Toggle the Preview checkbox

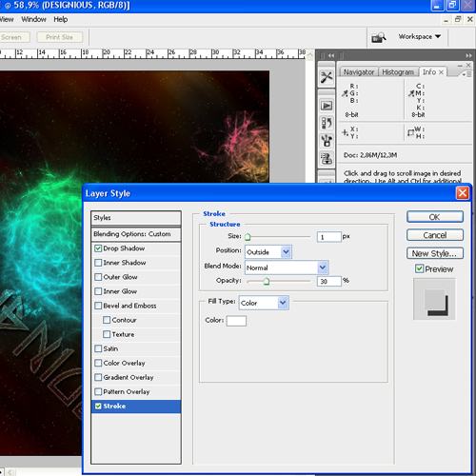(x=419, y=268)
